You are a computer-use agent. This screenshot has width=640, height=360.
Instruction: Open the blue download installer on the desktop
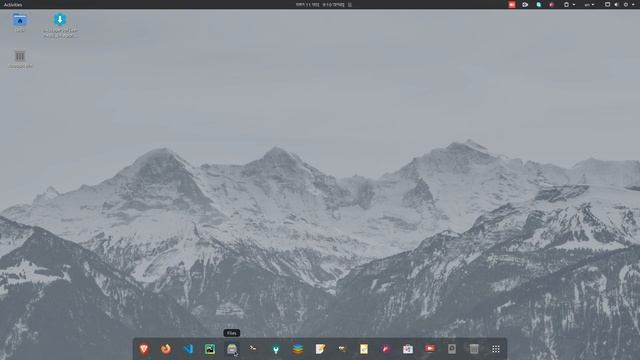click(60, 20)
